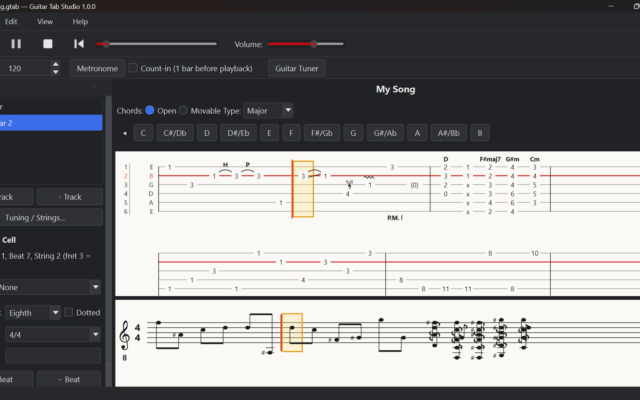
Task: Insert the A chord
Action: click(417, 133)
